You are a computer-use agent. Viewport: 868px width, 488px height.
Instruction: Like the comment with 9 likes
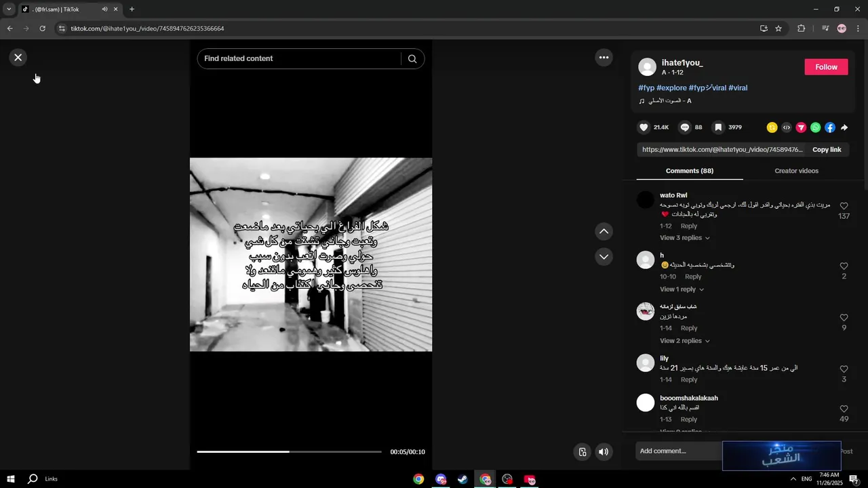pyautogui.click(x=844, y=318)
